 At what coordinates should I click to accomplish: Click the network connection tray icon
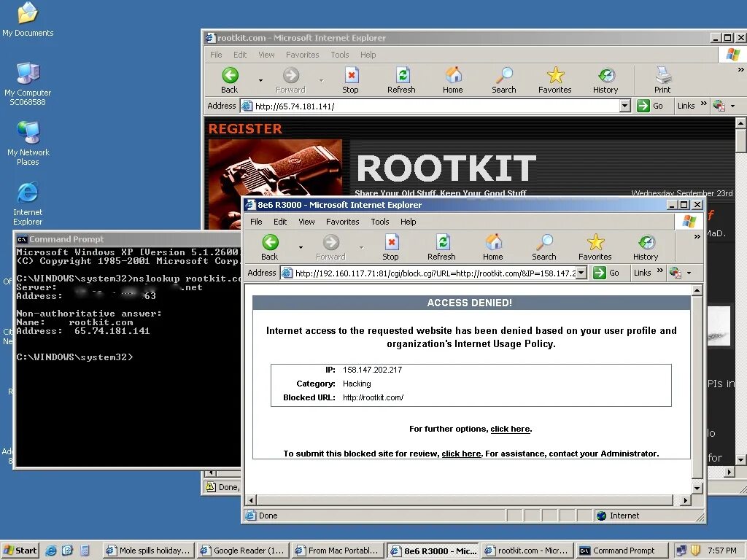click(681, 551)
